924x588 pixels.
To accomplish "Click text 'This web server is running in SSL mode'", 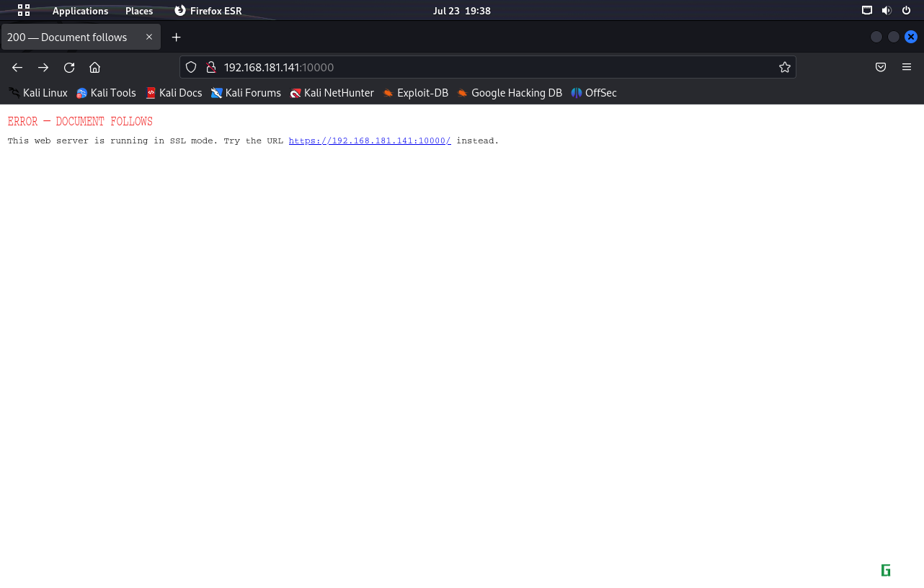I will pyautogui.click(x=112, y=141).
